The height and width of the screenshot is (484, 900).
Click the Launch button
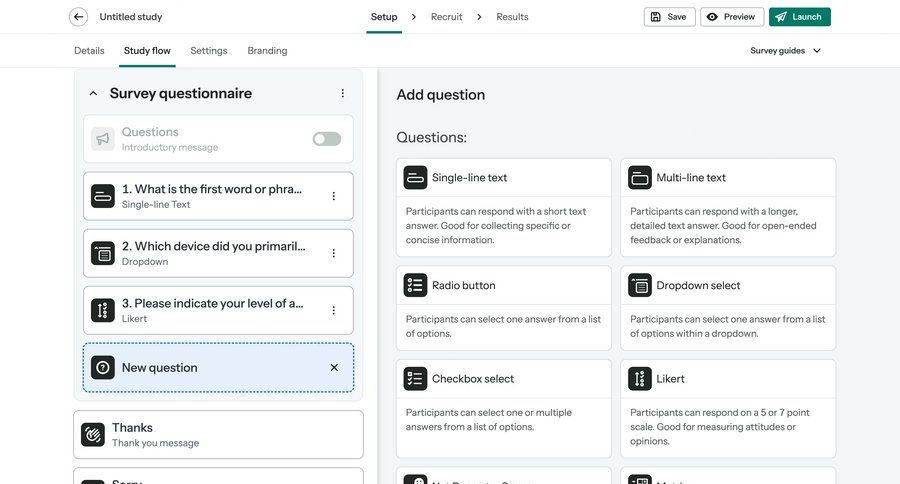tap(799, 17)
